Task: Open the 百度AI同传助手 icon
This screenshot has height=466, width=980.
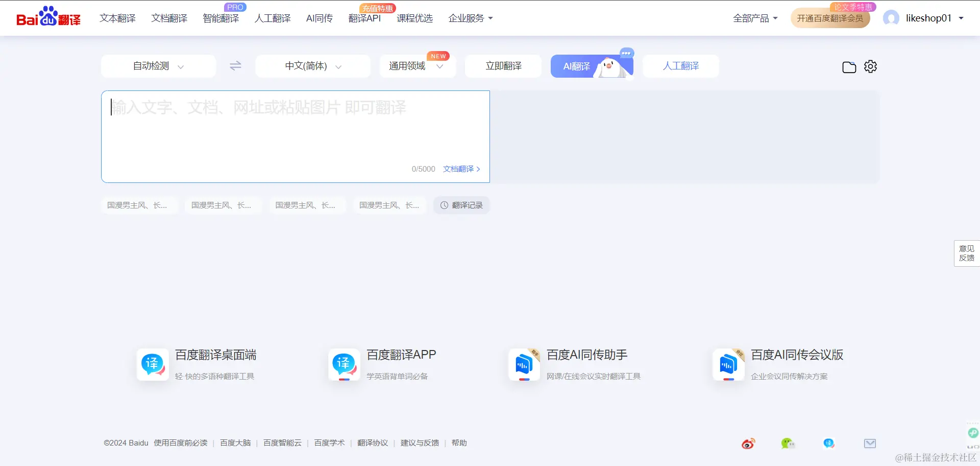Action: pyautogui.click(x=524, y=364)
